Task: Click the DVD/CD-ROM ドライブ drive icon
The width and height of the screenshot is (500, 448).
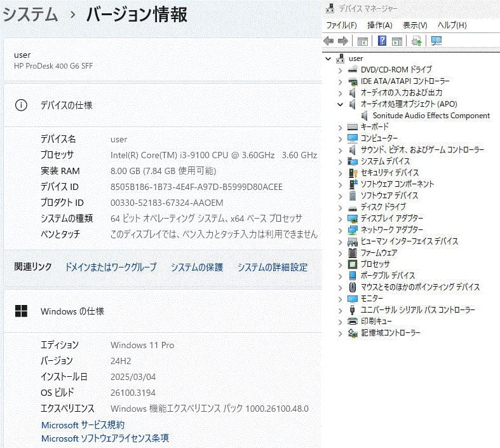Action: [353, 69]
